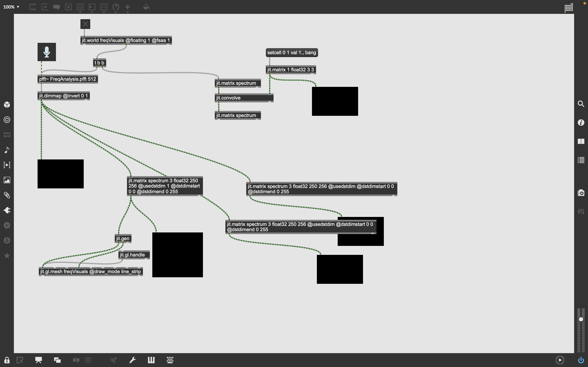Open the paperclip files browser in sidebar
Screen dimensions: 588x367
click(7, 195)
